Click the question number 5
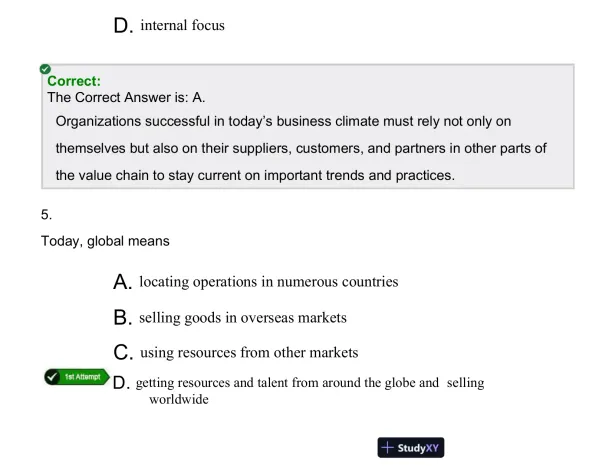Image resolution: width=612 pixels, height=473 pixels. point(46,214)
